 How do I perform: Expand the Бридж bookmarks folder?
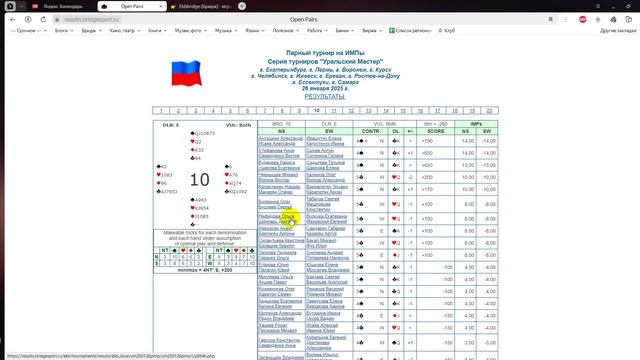(x=91, y=31)
